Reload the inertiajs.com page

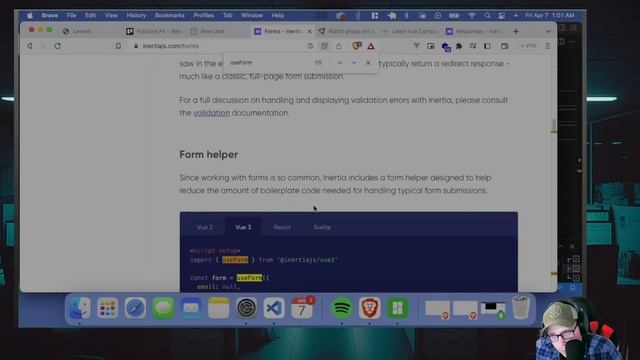tap(58, 46)
